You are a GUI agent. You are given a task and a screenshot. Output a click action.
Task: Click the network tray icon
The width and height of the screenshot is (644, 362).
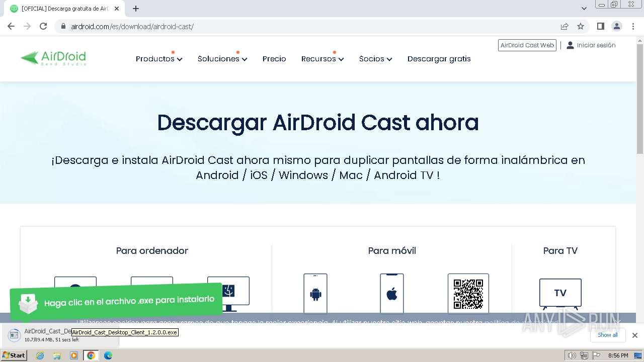coord(584,355)
